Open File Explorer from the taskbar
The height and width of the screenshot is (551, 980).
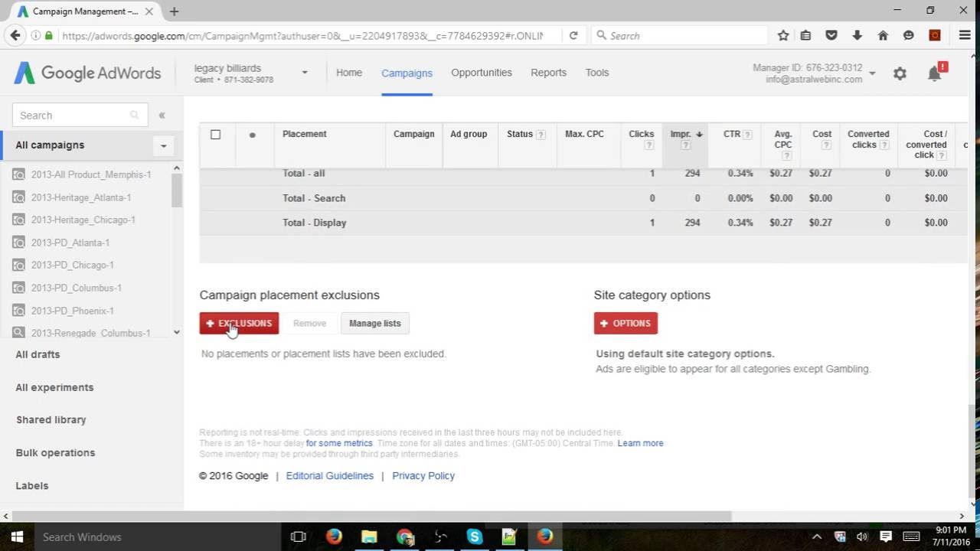pos(369,537)
